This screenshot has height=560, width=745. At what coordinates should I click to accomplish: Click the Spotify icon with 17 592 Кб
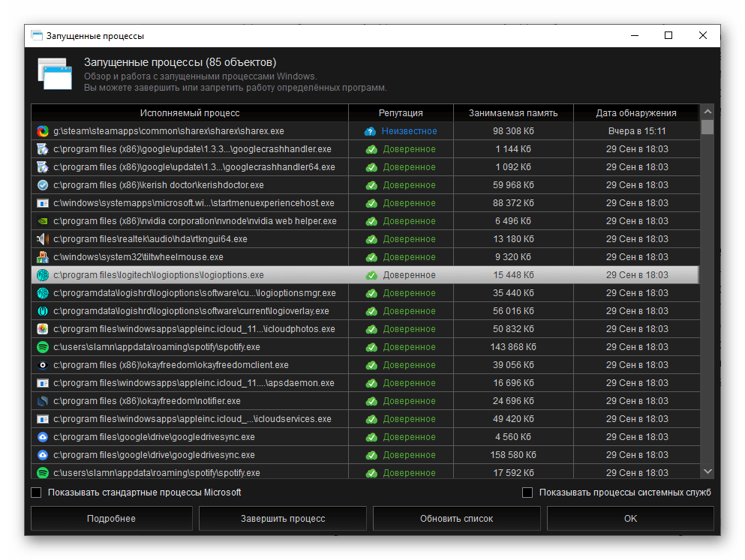coord(43,473)
